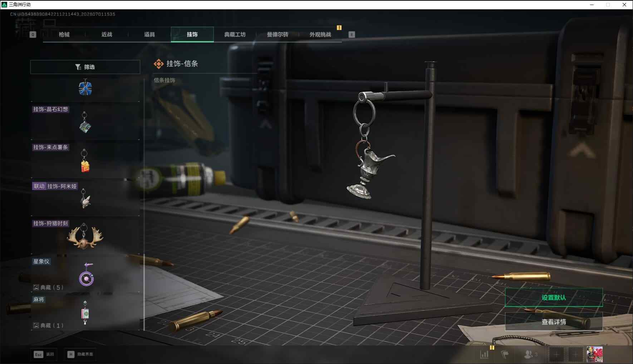Click the charm list scrollbar
Image resolution: width=633 pixels, height=364 pixels.
pyautogui.click(x=144, y=292)
